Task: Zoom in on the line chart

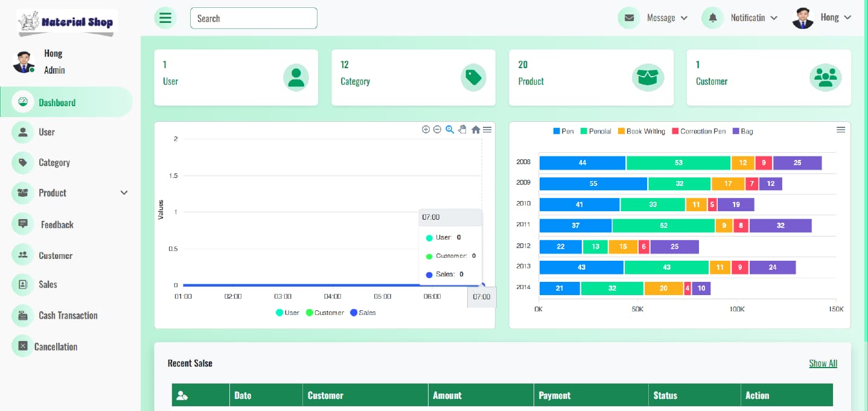Action: pos(426,129)
